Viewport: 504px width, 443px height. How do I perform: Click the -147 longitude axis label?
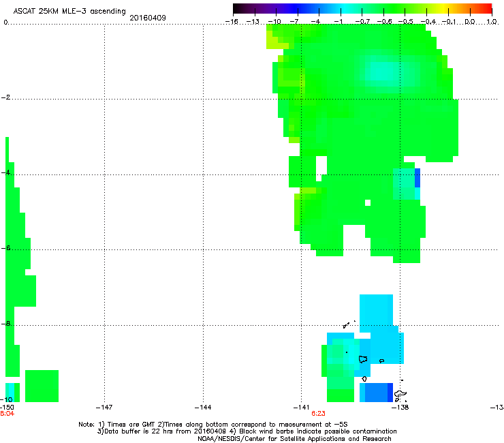tap(104, 408)
